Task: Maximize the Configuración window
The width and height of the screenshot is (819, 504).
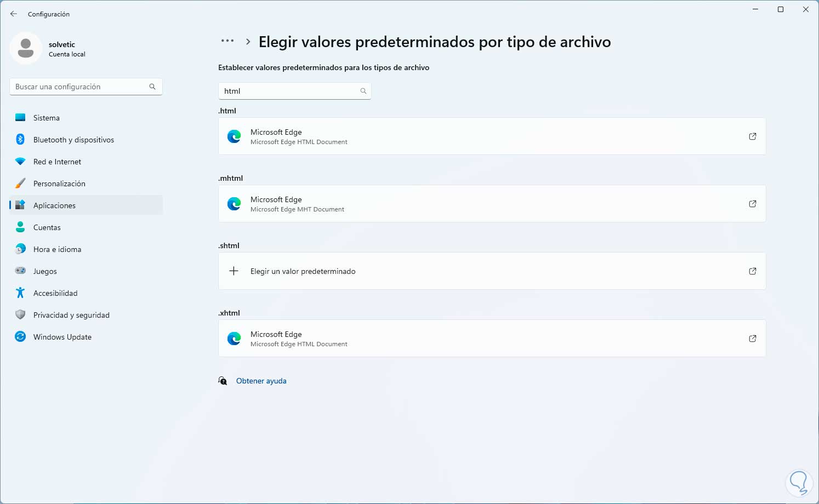Action: 781,9
